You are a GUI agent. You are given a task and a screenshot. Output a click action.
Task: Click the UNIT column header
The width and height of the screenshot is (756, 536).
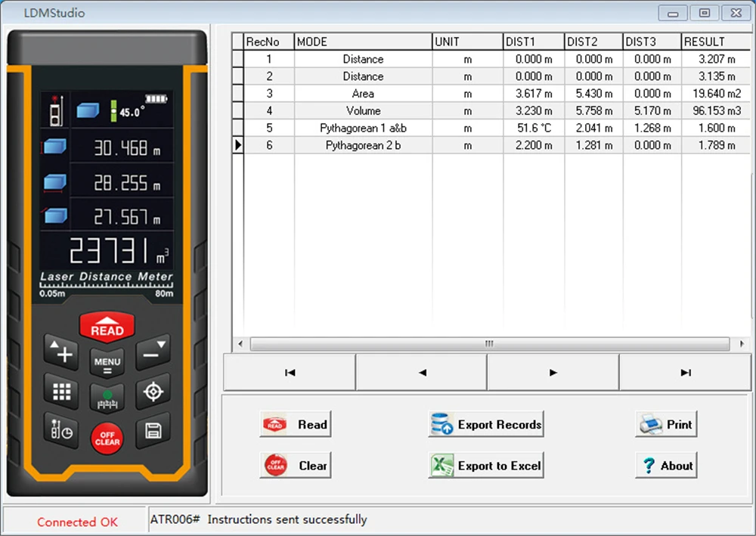[467, 42]
